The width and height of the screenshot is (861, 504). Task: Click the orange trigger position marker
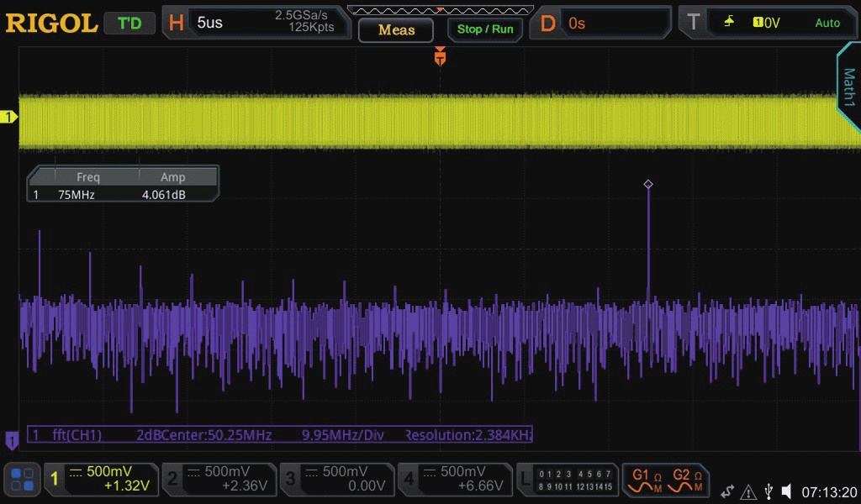tap(440, 57)
